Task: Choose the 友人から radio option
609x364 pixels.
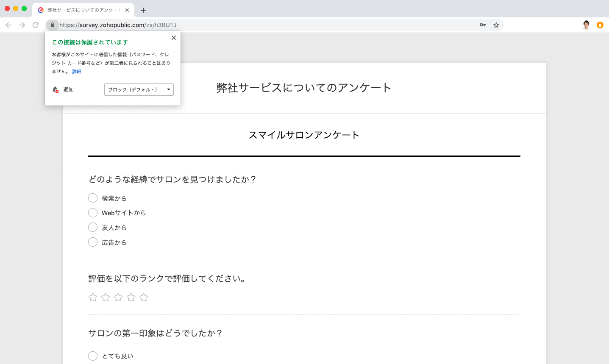Action: click(x=93, y=228)
